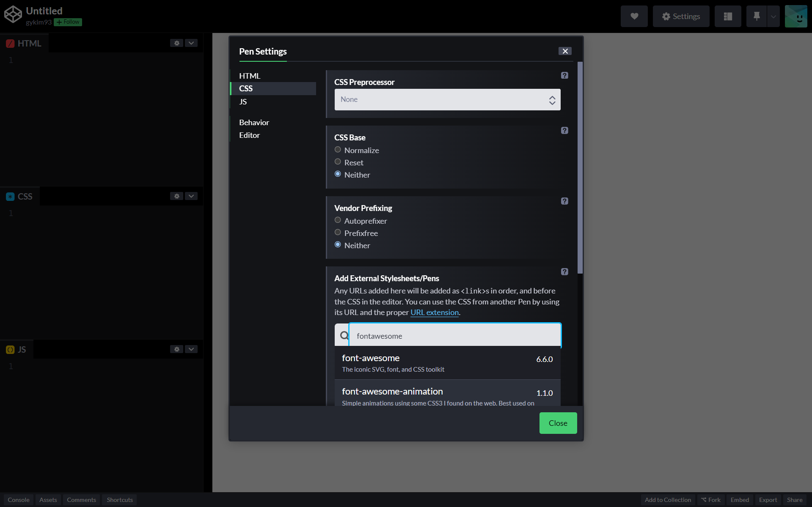Click the HTML editor slash icon

tap(10, 44)
